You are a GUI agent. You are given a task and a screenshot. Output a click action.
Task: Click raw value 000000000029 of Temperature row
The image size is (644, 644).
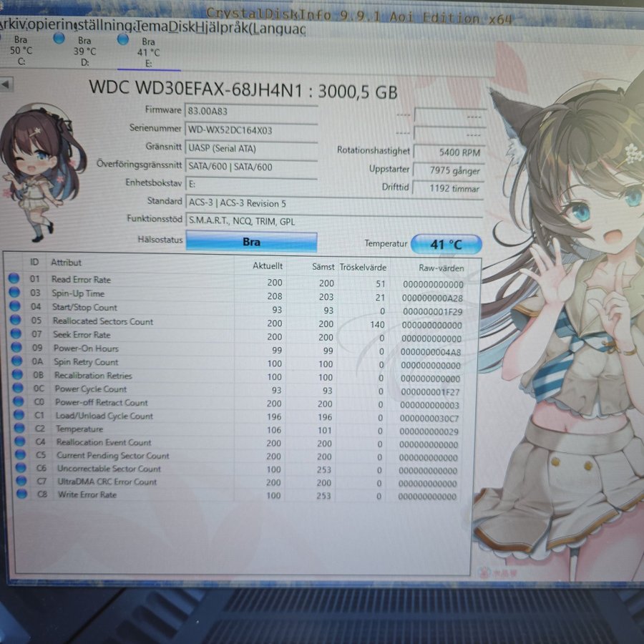(x=429, y=431)
